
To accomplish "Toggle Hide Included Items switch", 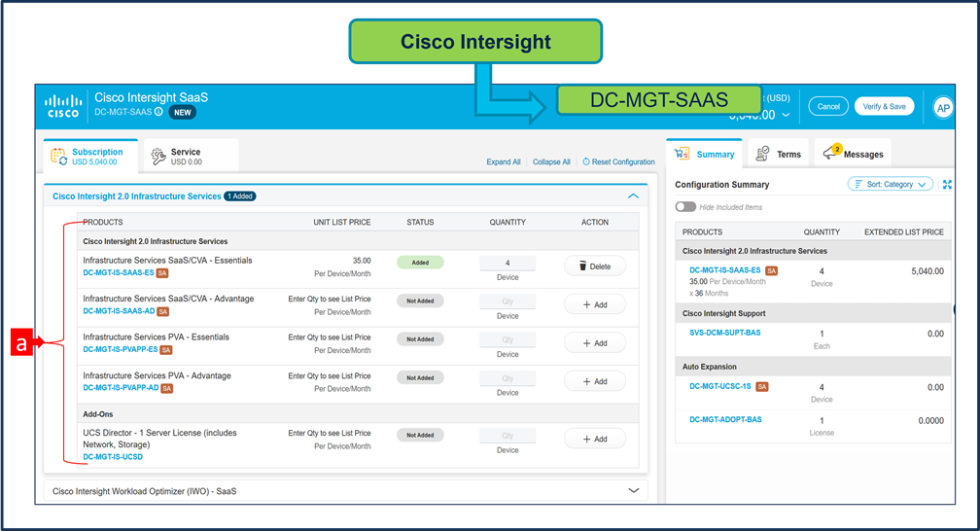I will (x=685, y=207).
